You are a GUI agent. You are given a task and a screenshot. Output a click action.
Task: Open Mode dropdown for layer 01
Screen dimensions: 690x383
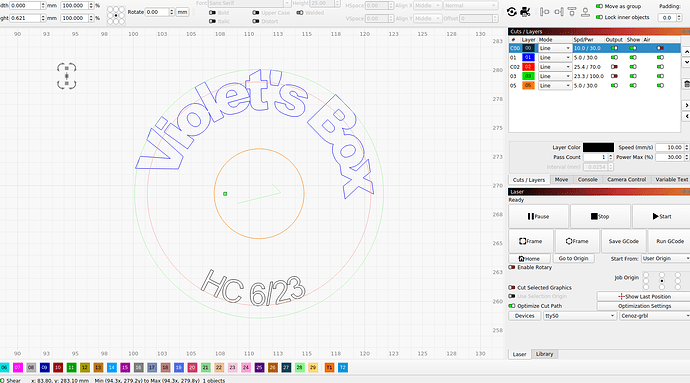(554, 58)
